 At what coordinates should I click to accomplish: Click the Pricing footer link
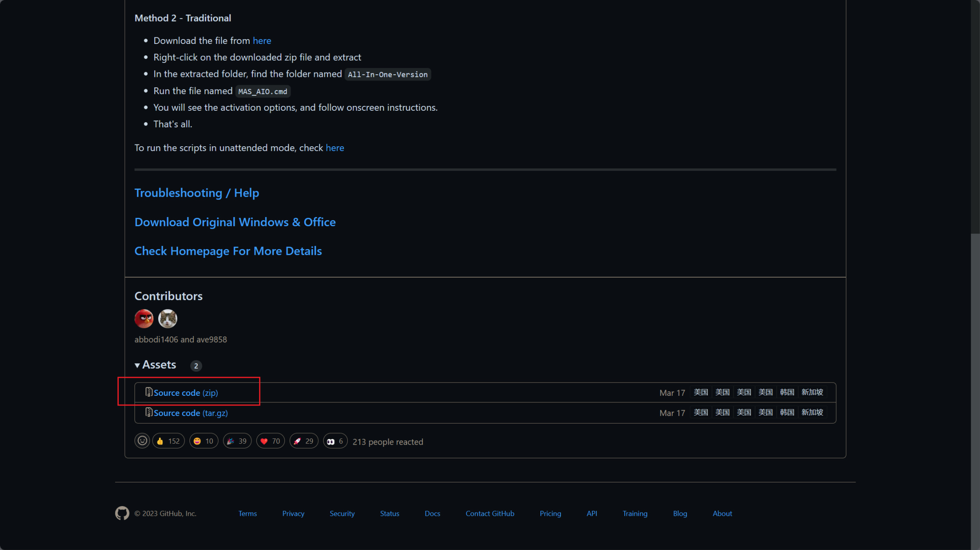550,514
